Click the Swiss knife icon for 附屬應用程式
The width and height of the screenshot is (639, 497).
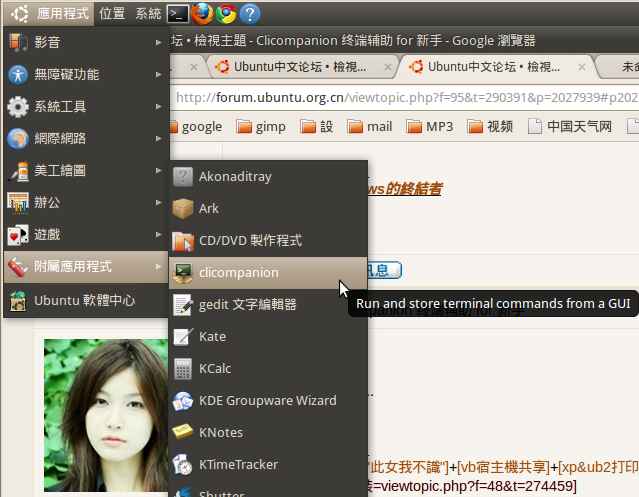(18, 267)
